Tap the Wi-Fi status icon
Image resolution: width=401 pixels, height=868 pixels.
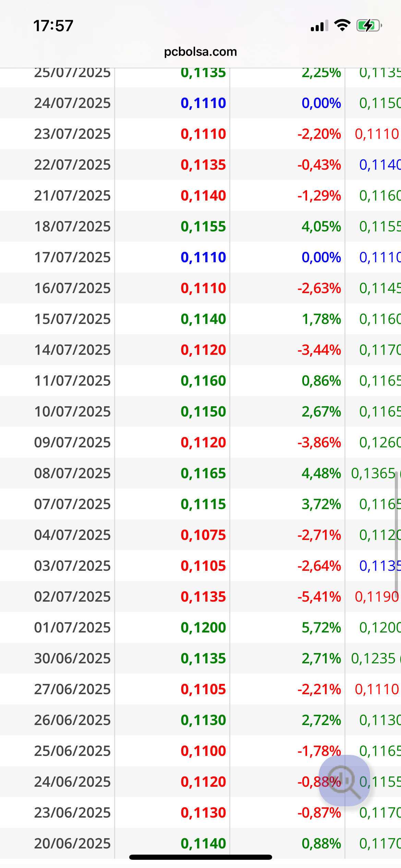342,25
